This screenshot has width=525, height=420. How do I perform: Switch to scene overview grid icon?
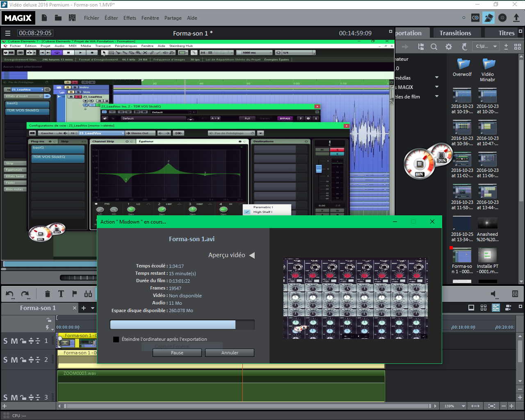tap(484, 308)
